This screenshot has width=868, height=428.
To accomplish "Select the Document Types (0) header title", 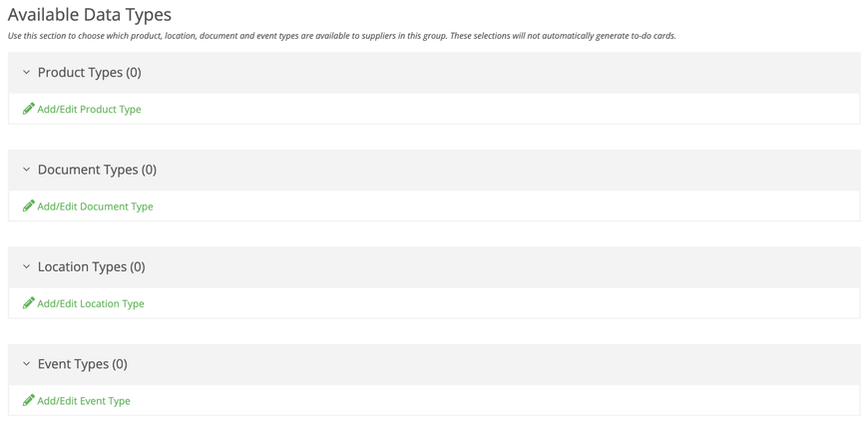I will [x=98, y=170].
